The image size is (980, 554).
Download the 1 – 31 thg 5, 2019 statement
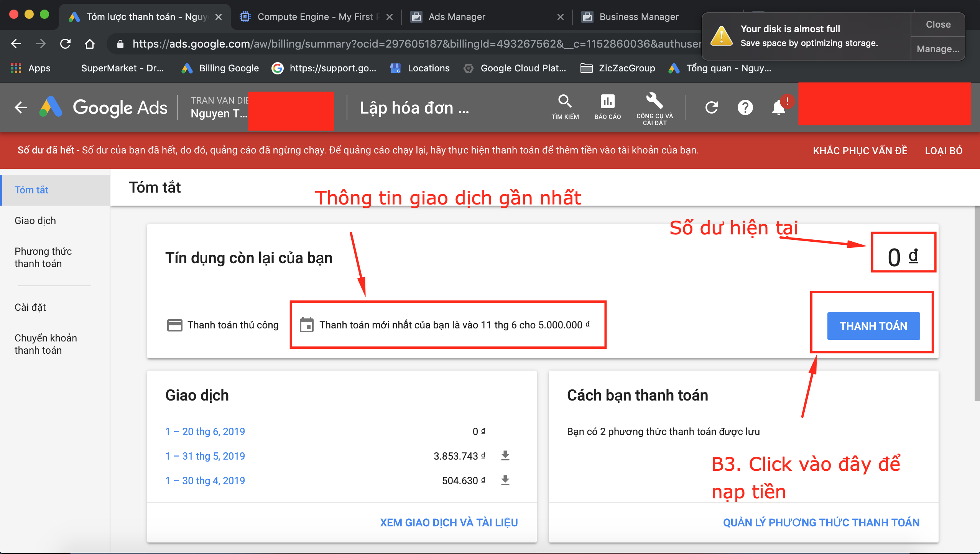tap(505, 455)
